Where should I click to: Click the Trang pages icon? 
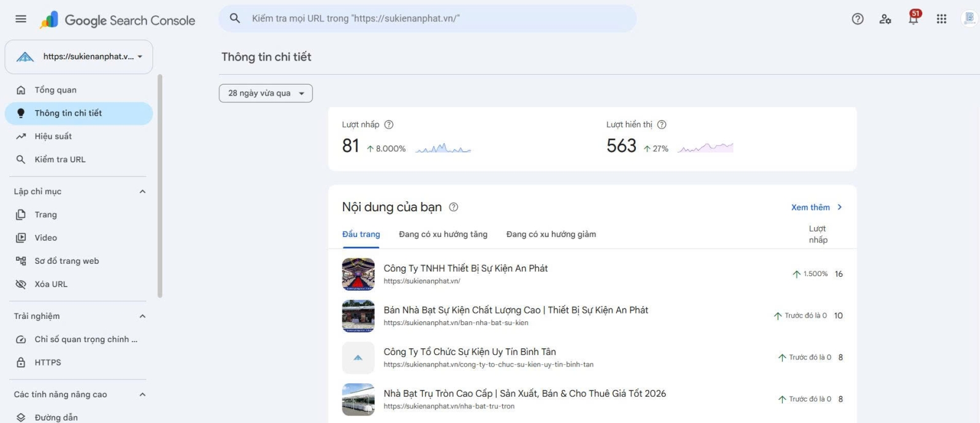[21, 215]
